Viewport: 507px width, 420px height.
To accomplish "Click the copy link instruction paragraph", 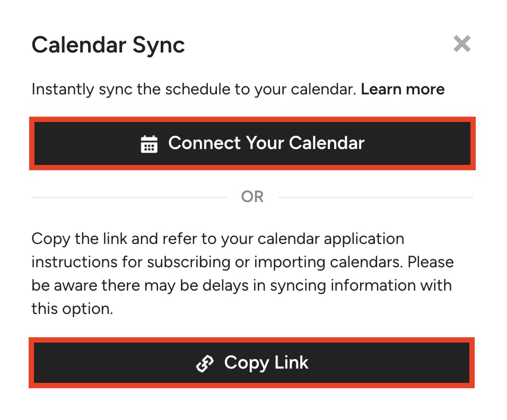I will (243, 274).
